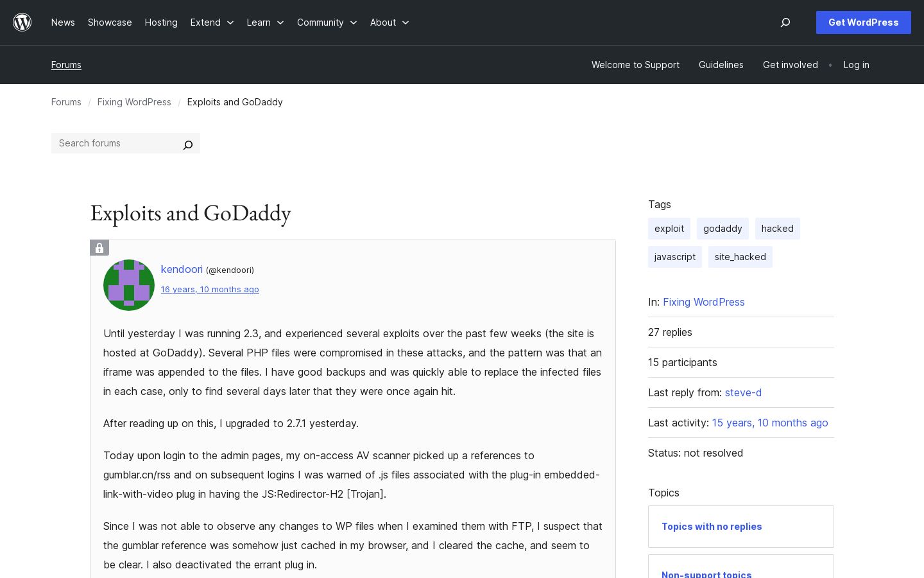
Task: Open the News menu item
Action: 63,22
